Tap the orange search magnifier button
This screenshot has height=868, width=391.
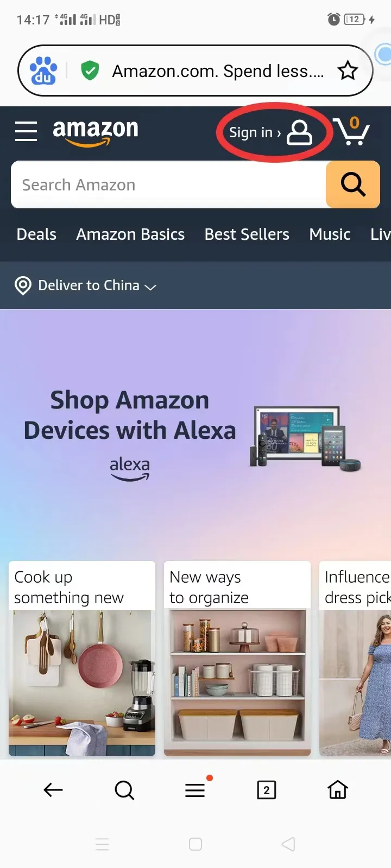pyautogui.click(x=353, y=184)
